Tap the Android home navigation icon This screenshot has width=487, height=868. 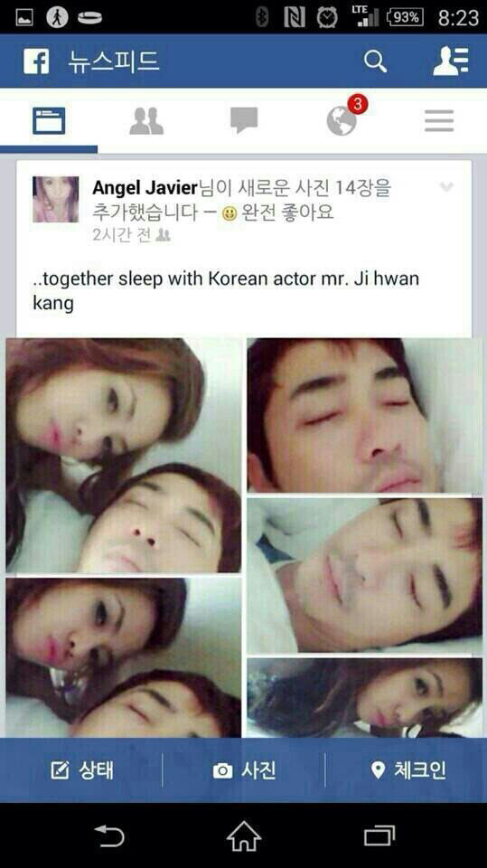pos(244,835)
